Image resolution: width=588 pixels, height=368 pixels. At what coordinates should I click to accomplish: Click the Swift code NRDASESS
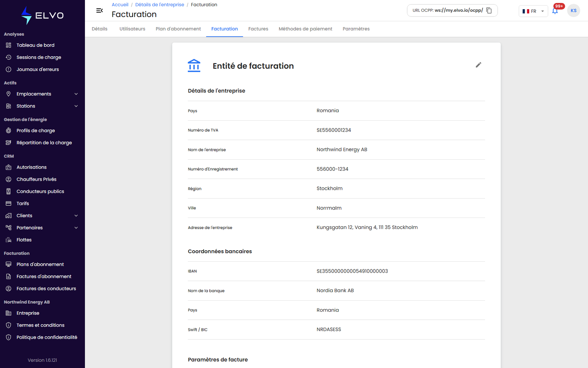pos(329,330)
